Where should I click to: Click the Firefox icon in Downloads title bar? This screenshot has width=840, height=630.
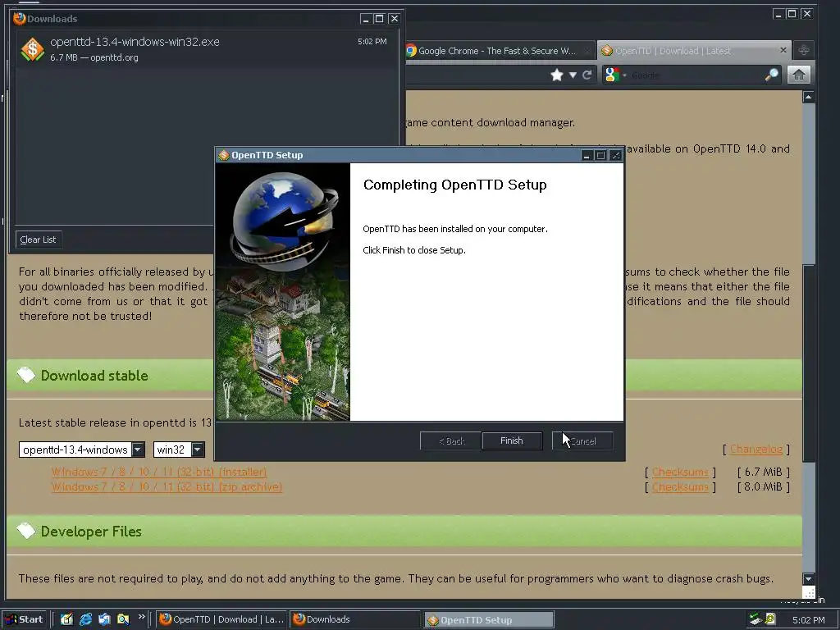(x=20, y=19)
